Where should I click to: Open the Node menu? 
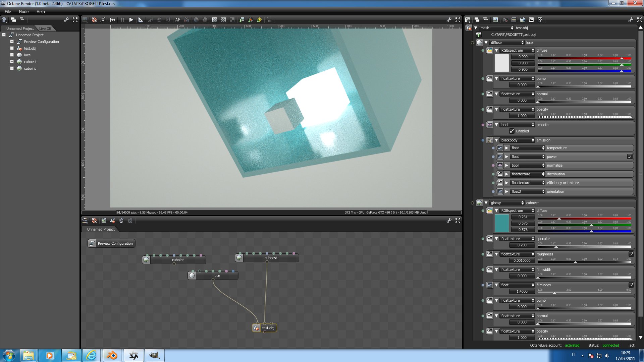[x=23, y=11]
